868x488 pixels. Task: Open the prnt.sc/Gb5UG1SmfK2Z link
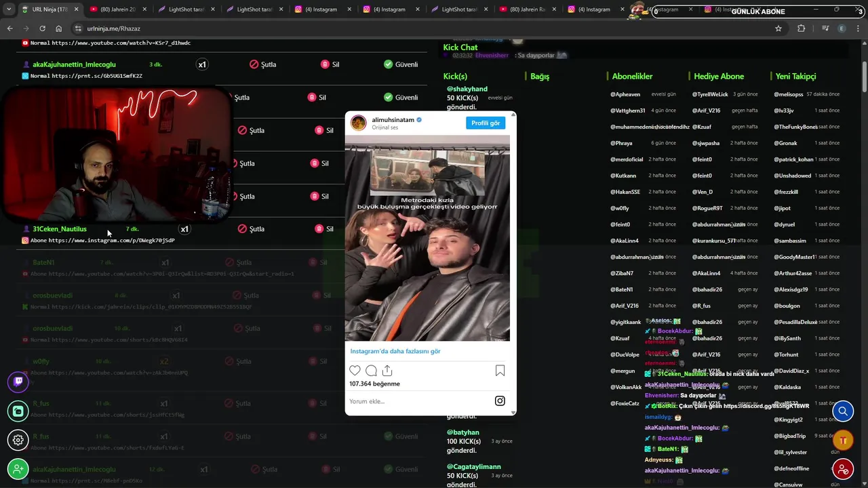(97, 76)
